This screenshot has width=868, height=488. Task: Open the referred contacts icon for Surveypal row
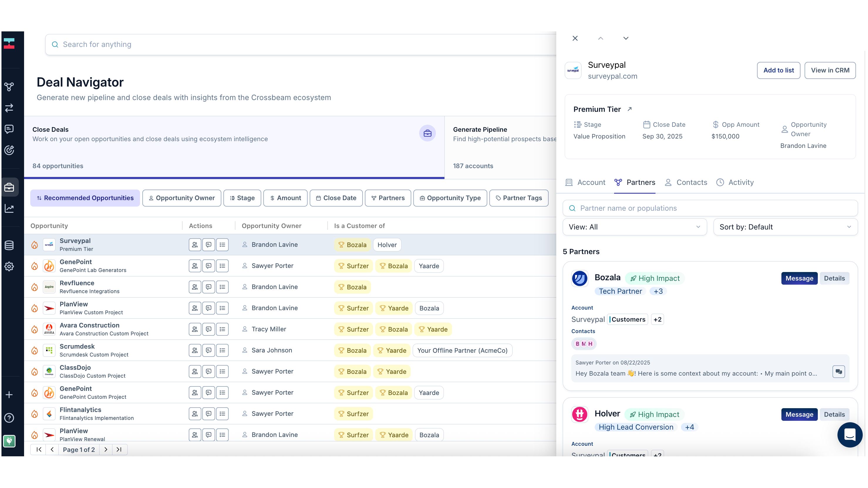(x=195, y=244)
